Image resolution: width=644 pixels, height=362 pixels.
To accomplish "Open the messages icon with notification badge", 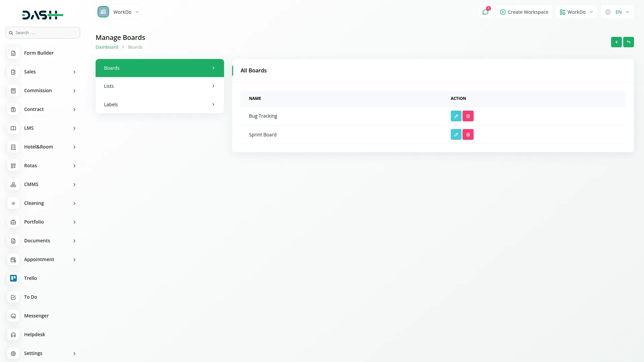I will (485, 12).
